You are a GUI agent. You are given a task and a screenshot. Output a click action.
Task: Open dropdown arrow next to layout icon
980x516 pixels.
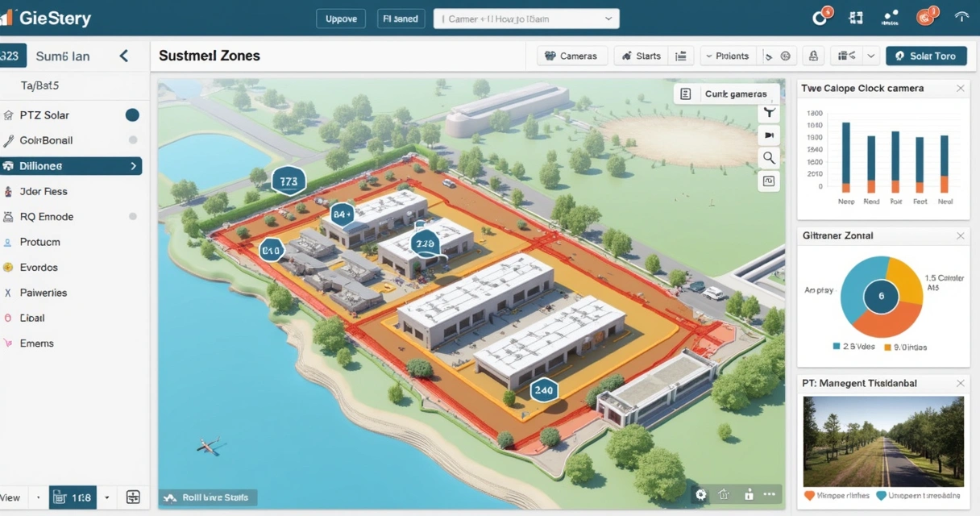point(871,56)
